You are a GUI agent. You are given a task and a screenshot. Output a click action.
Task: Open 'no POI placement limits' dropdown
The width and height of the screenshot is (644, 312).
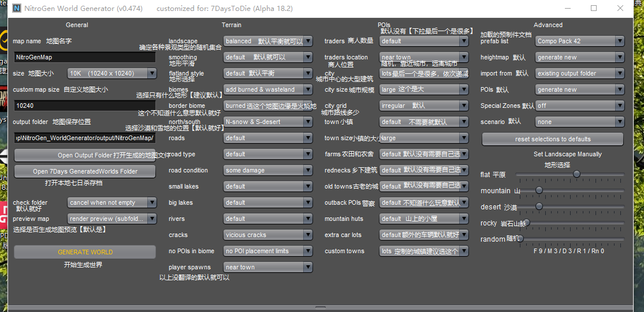coord(268,251)
